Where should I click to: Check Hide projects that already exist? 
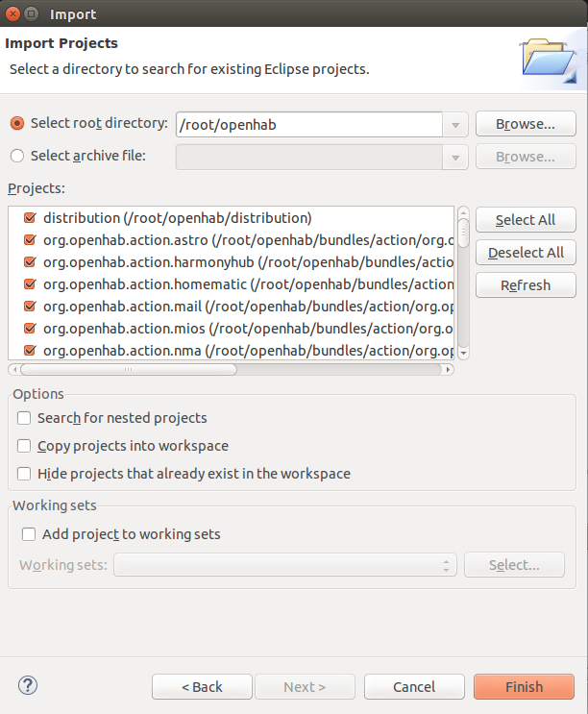(24, 474)
